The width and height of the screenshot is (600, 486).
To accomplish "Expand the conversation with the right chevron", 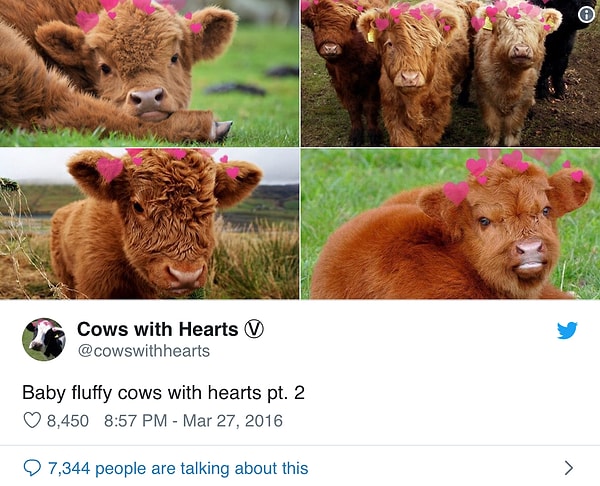I will click(x=568, y=467).
